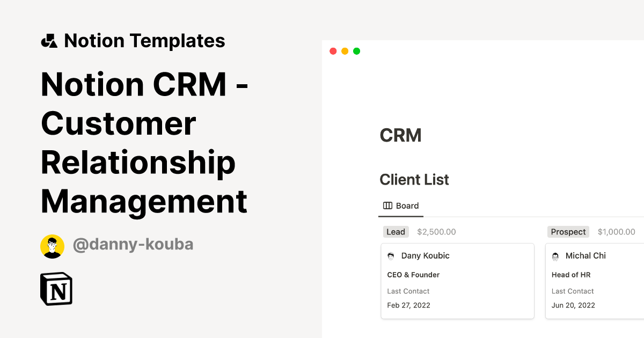This screenshot has width=644, height=338.
Task: Click Michal Chi's avatar icon on his card
Action: pyautogui.click(x=556, y=256)
